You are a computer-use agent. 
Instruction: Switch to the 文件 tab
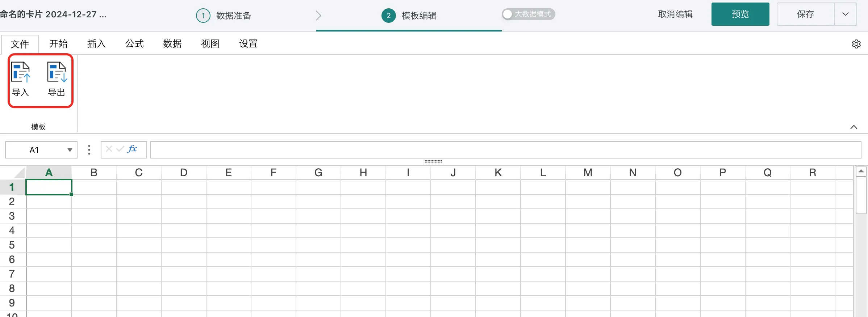point(20,44)
